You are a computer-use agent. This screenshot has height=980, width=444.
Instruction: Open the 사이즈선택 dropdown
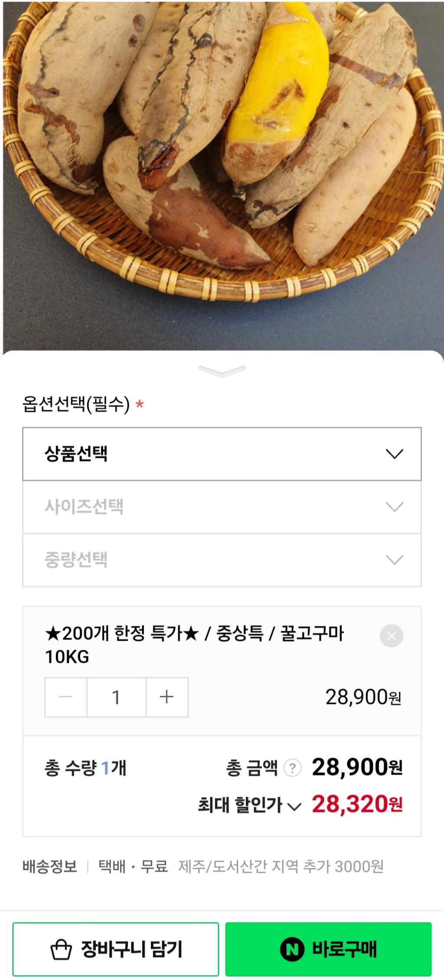click(222, 507)
